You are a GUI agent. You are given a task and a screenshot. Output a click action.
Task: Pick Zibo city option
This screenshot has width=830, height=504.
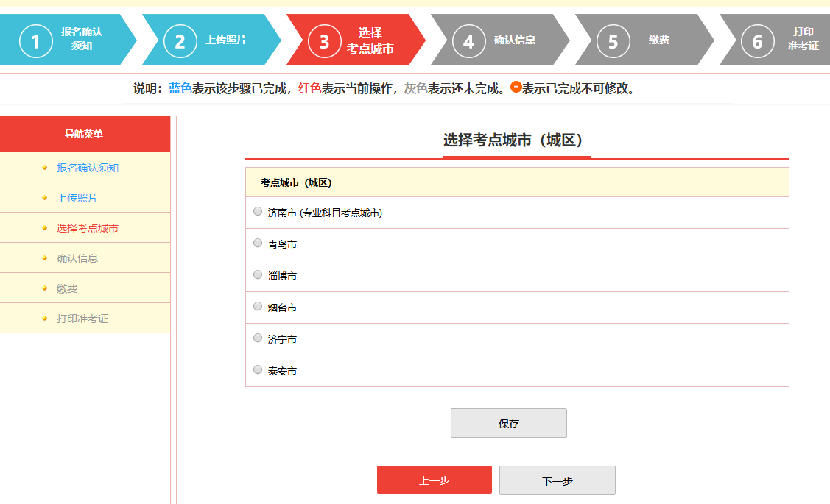pyautogui.click(x=258, y=275)
